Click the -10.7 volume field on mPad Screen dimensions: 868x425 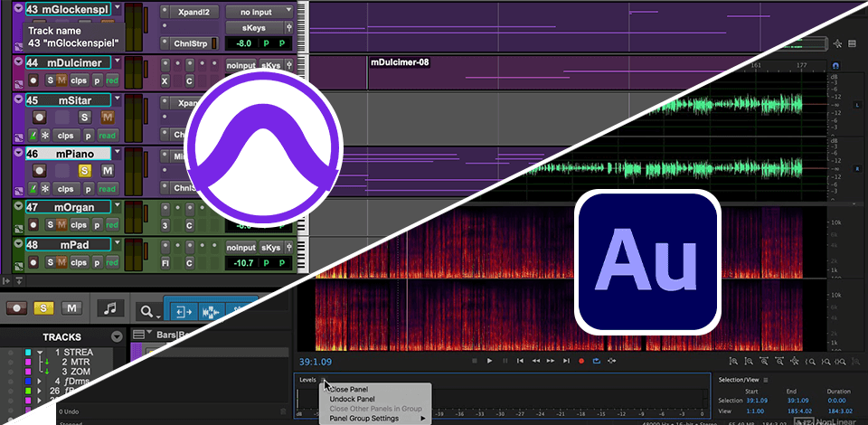point(242,263)
